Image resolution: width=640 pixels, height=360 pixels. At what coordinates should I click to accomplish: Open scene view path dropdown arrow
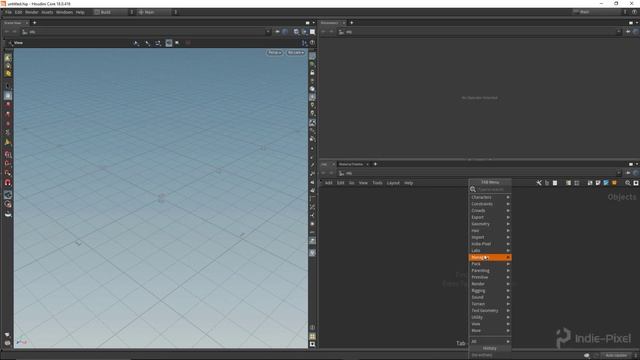point(268,32)
